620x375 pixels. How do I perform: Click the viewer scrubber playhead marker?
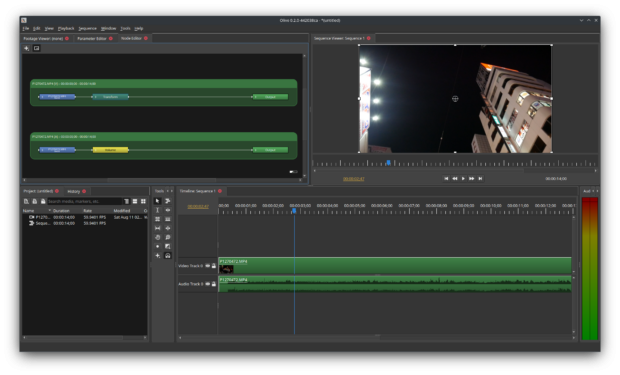coord(389,163)
